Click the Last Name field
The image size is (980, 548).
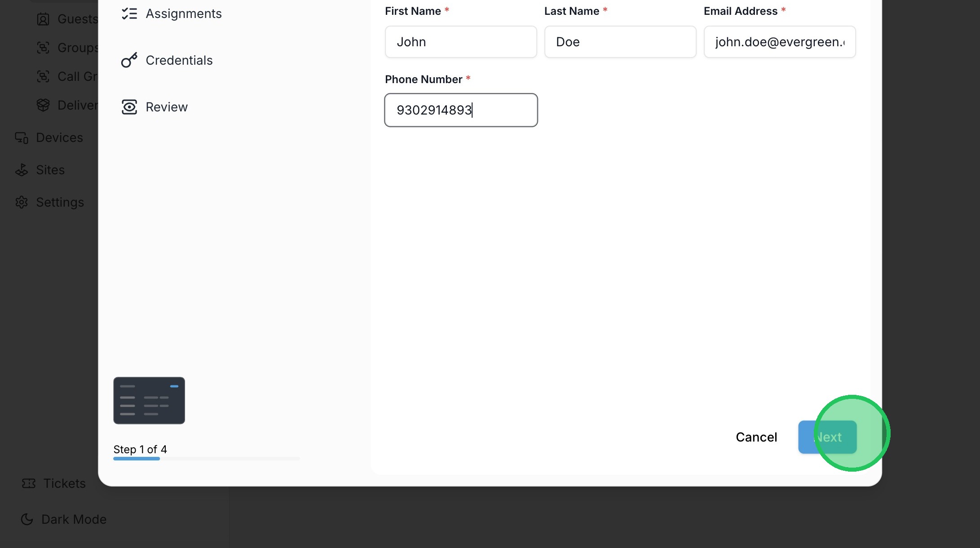(x=620, y=42)
